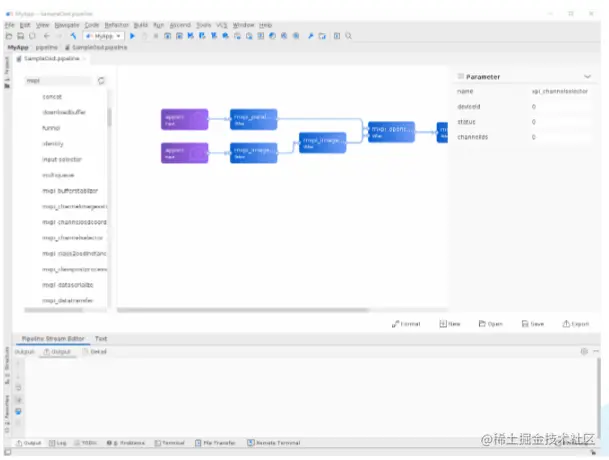Toggle the Project side tool window
The height and width of the screenshot is (460, 609).
(x=7, y=73)
